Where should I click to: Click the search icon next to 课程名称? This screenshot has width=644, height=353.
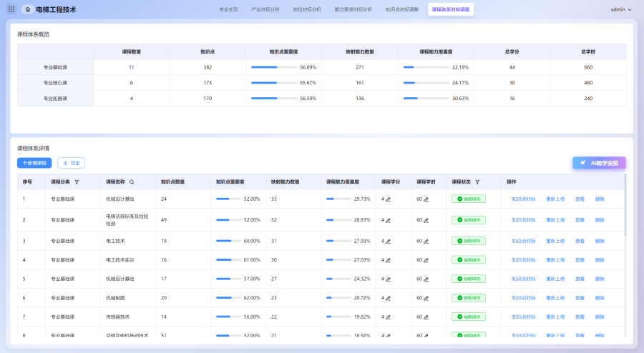(x=132, y=182)
